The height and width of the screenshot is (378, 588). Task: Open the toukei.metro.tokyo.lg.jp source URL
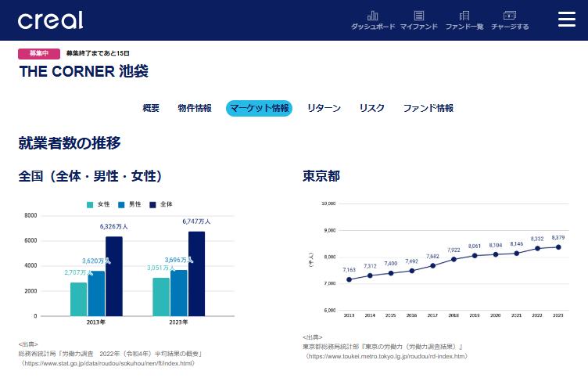pos(386,356)
